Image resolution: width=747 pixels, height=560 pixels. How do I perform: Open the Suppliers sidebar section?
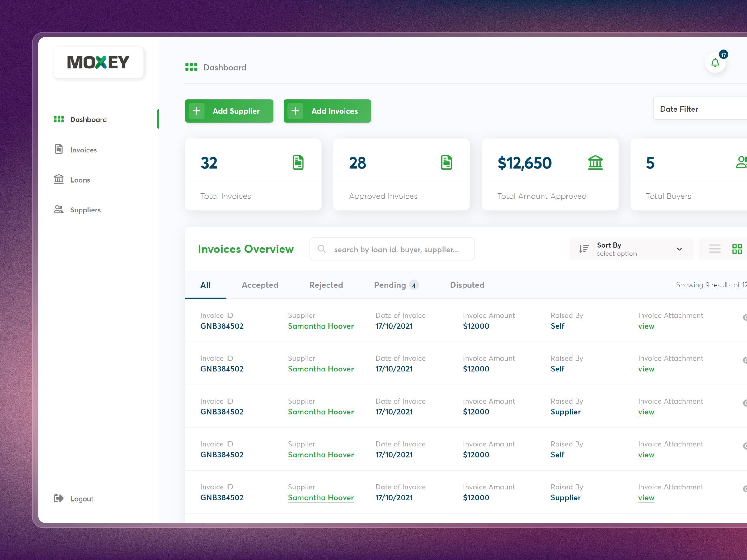click(x=85, y=210)
